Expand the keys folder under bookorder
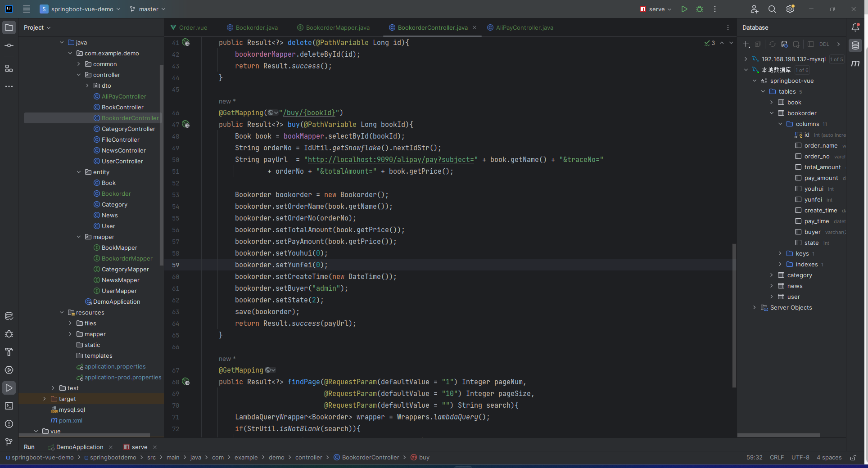This screenshot has width=868, height=468. (x=780, y=253)
